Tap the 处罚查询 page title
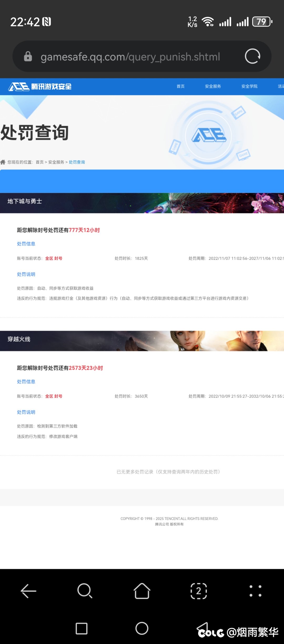This screenshot has height=644, width=284. click(34, 133)
